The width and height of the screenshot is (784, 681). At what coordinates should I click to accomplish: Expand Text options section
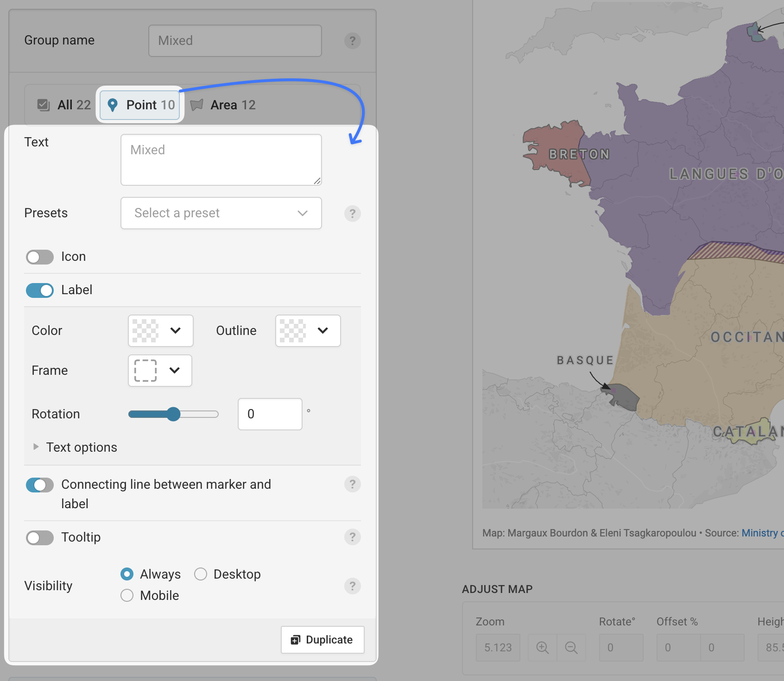tap(76, 447)
